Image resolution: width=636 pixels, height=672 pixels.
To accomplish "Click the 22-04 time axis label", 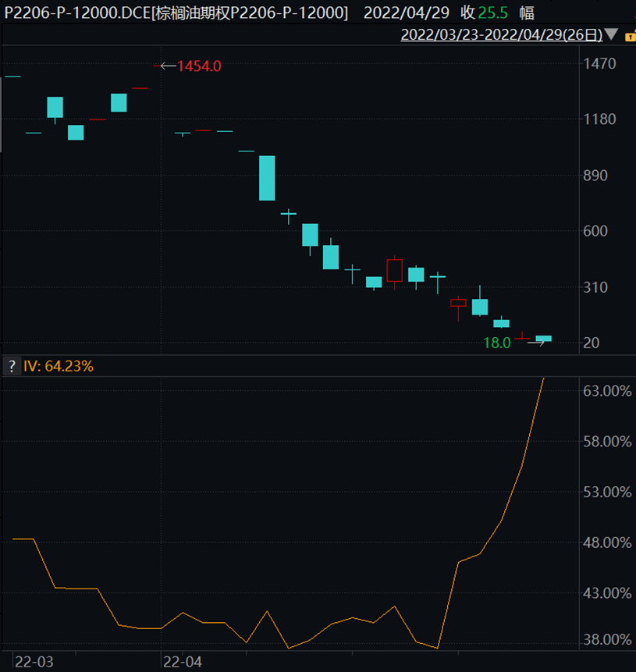I will (x=183, y=662).
